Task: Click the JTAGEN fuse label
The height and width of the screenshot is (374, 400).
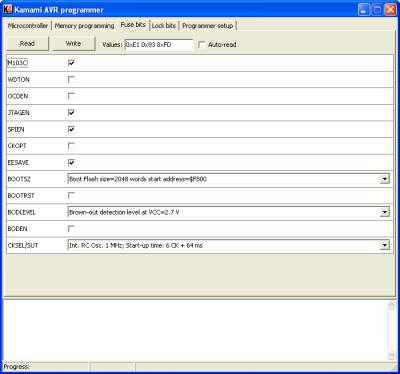Action: pyautogui.click(x=19, y=113)
